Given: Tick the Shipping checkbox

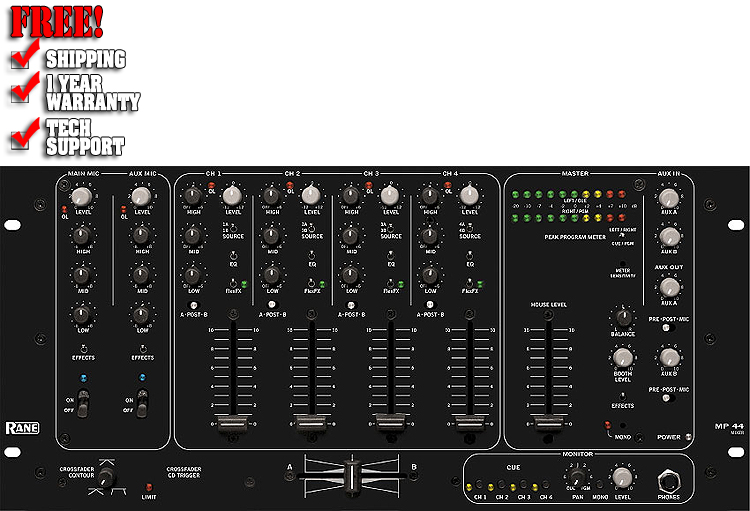Looking at the screenshot, I should tap(19, 60).
